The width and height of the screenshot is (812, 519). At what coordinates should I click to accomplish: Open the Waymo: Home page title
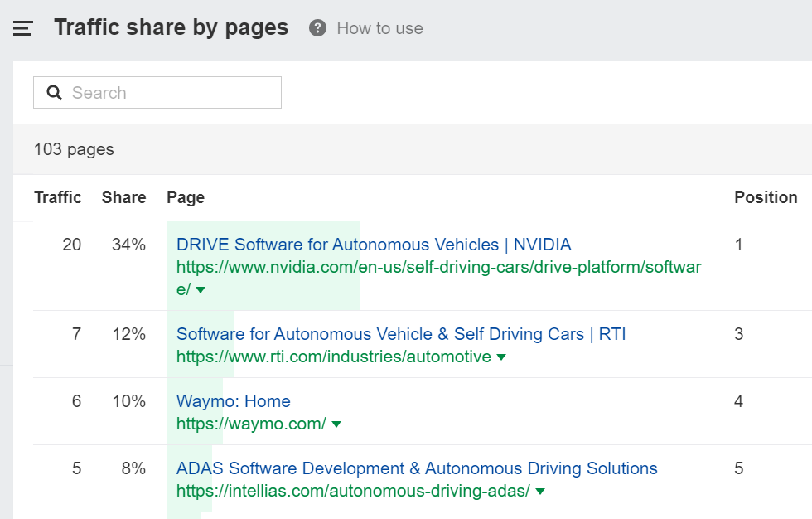coord(233,401)
